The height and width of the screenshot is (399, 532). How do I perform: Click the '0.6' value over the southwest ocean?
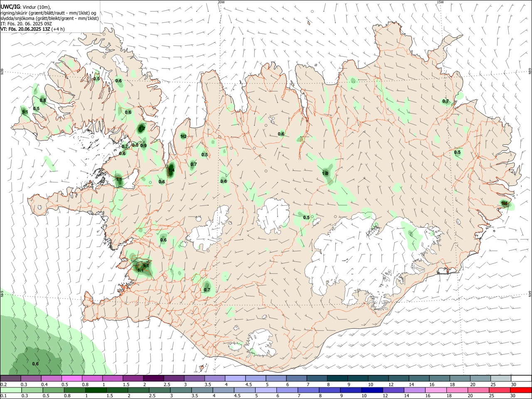point(35,364)
